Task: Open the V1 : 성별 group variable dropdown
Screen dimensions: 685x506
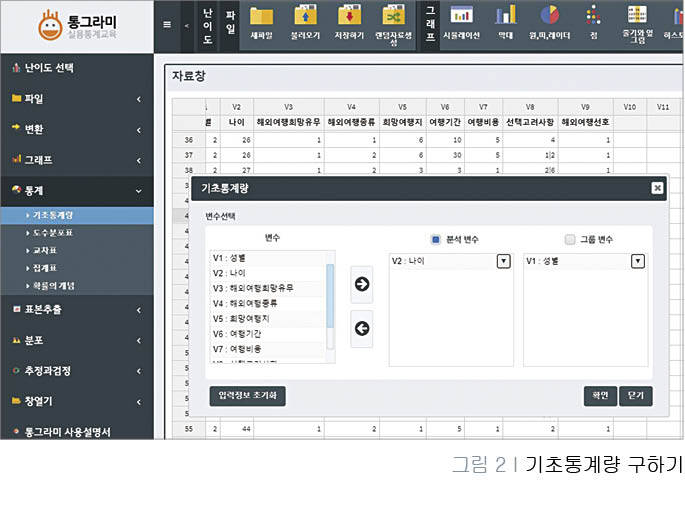Action: point(638,261)
